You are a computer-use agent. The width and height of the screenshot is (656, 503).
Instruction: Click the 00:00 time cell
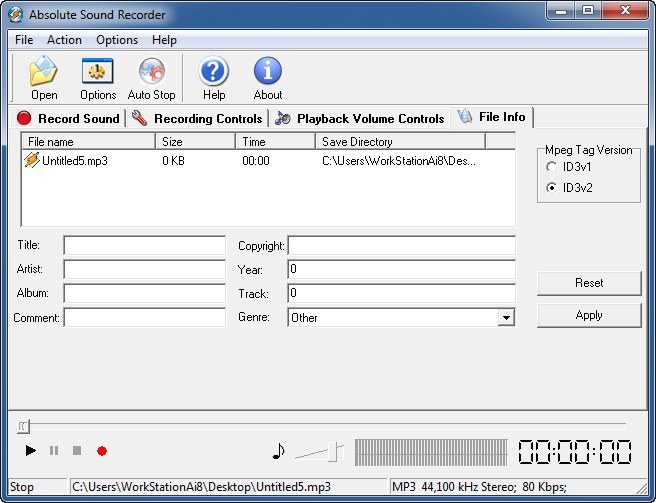(x=256, y=161)
